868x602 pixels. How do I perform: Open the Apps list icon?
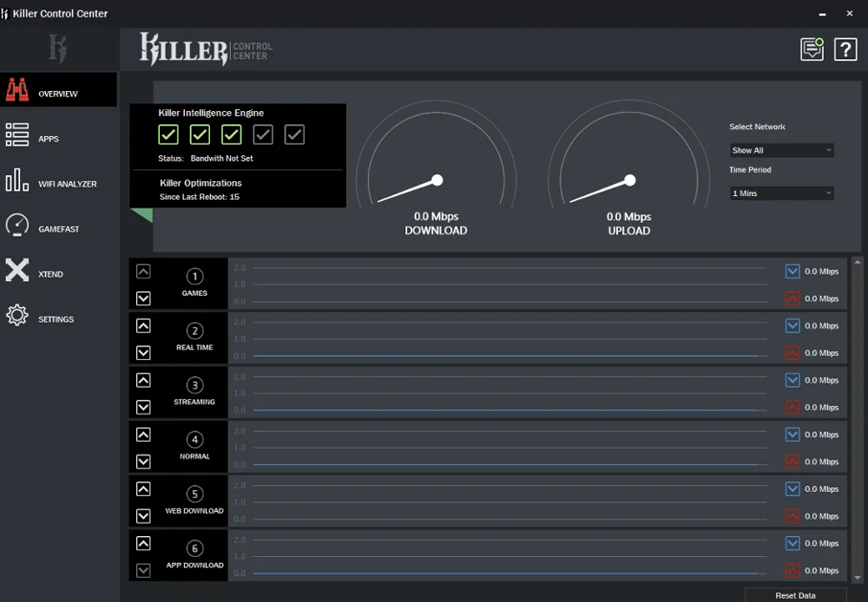[17, 134]
